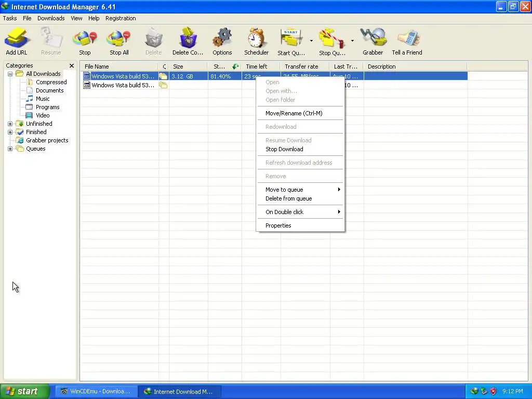Click the Tell a Friend icon

pos(407,42)
